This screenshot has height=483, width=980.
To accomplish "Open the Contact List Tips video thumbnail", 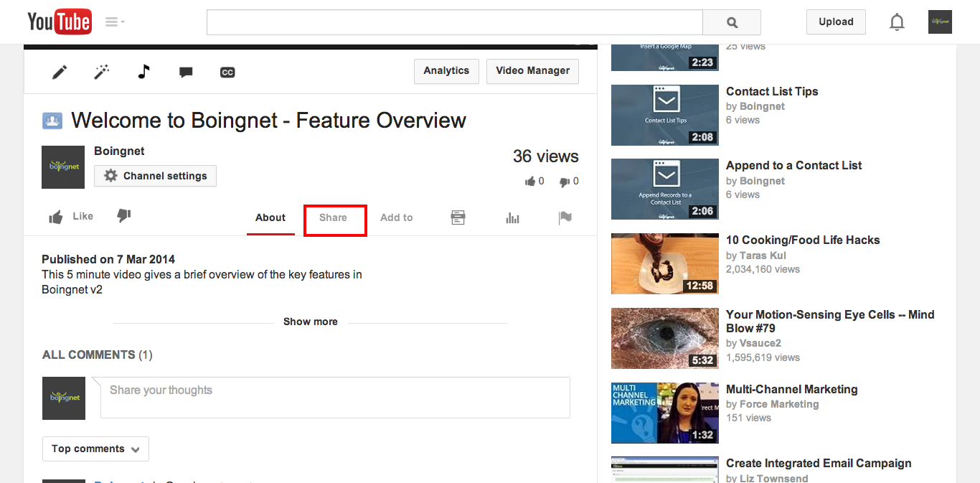I will click(x=665, y=115).
